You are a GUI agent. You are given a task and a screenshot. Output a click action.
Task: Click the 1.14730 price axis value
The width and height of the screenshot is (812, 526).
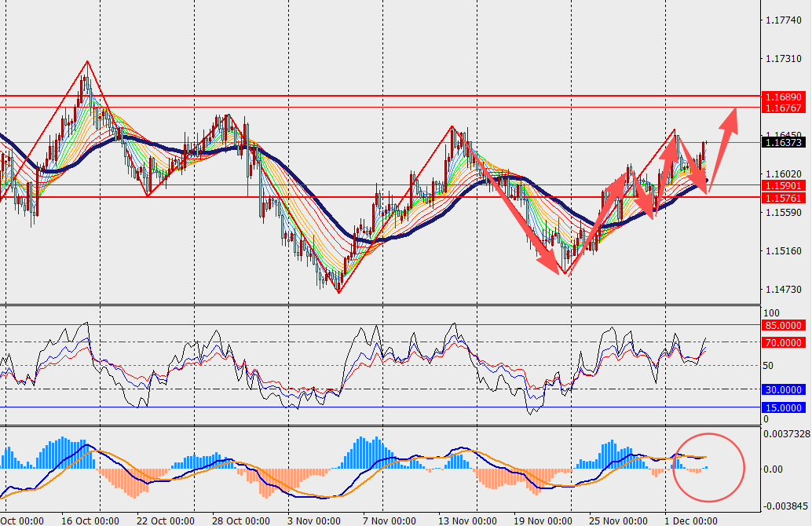coord(784,290)
